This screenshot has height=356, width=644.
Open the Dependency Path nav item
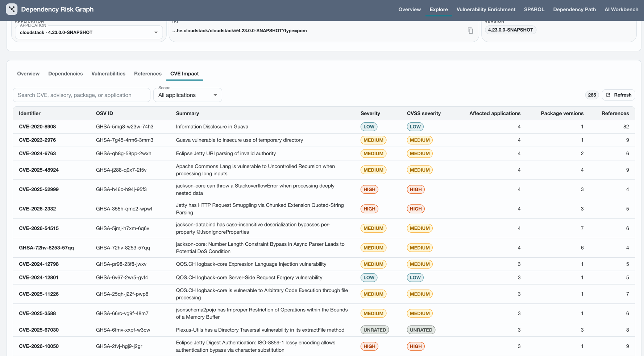pos(574,9)
